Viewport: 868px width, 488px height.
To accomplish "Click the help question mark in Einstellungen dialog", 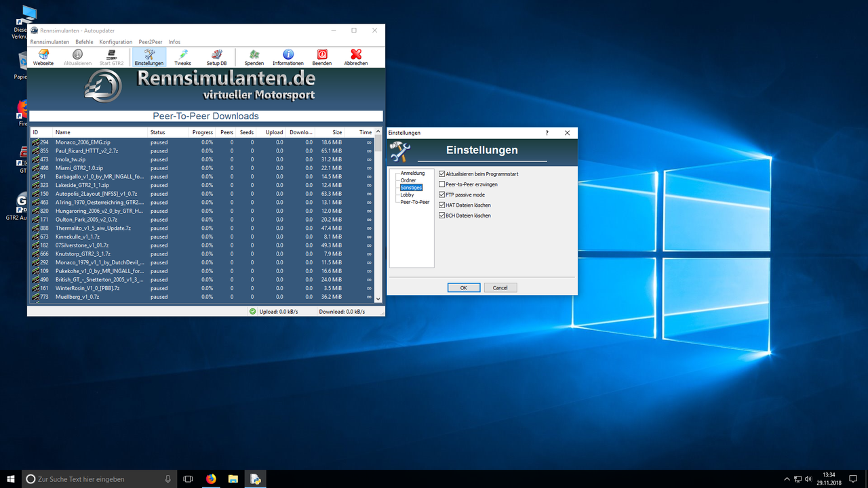I will tap(547, 133).
